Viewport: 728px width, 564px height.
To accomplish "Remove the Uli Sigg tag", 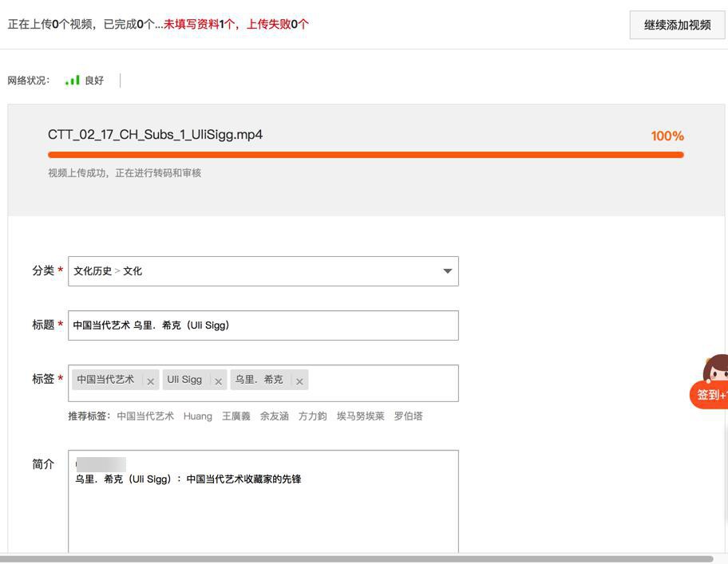I will click(x=218, y=382).
